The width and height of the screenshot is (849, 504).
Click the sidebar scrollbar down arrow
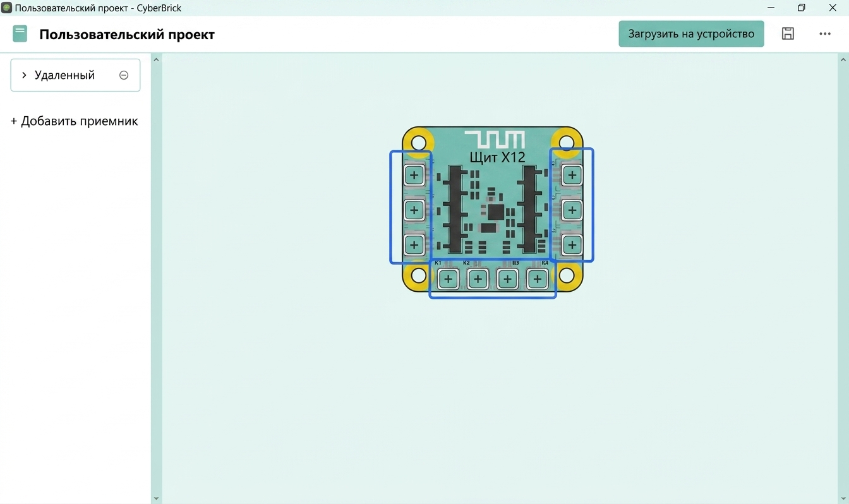pyautogui.click(x=157, y=498)
